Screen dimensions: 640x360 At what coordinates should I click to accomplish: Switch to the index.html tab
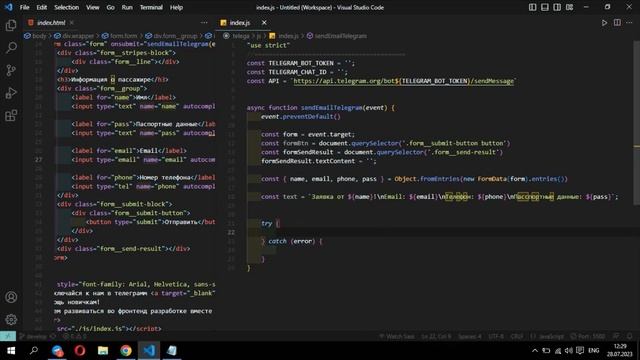51,23
